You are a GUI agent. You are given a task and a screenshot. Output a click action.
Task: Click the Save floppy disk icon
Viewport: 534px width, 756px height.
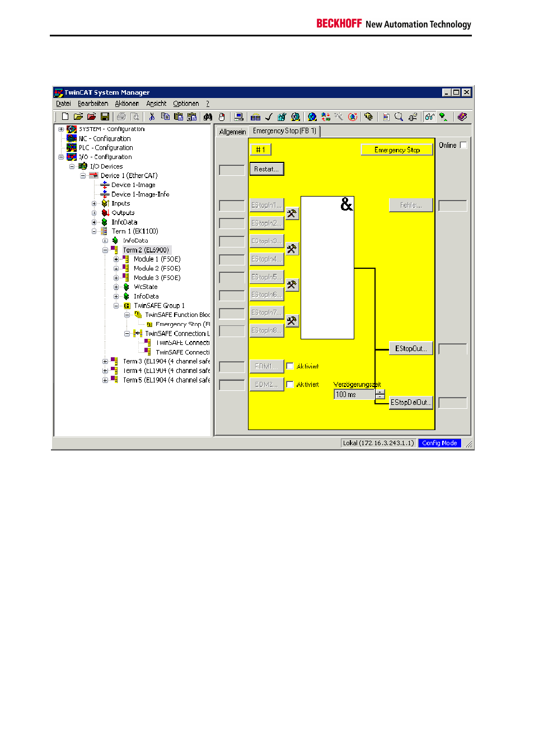point(105,116)
